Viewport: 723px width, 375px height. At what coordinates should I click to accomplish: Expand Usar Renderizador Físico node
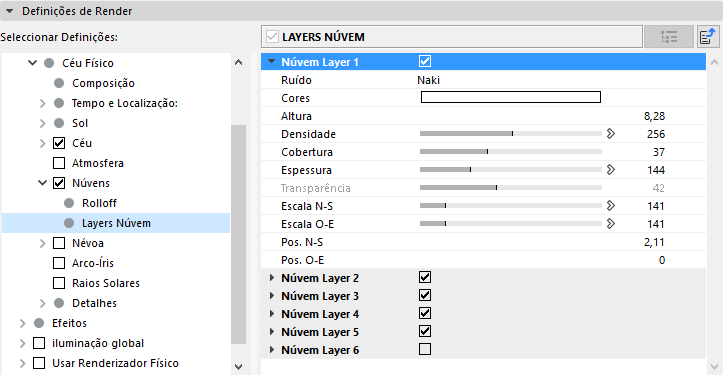(x=23, y=363)
